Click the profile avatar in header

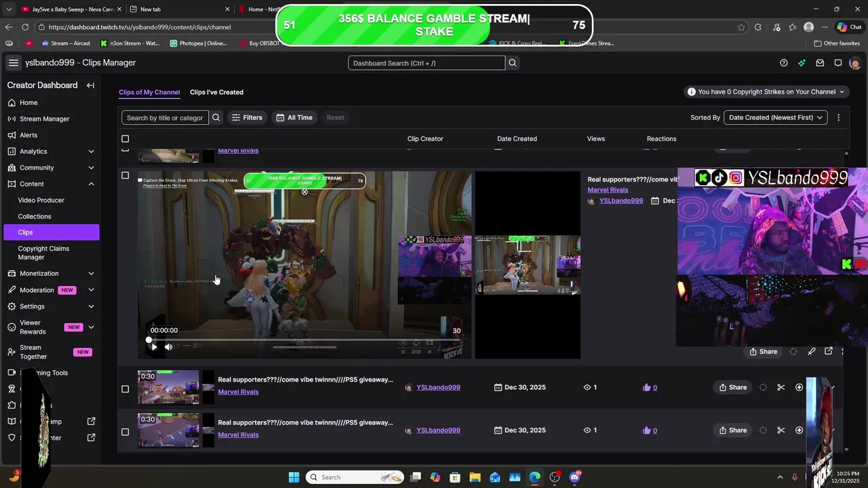(x=854, y=63)
